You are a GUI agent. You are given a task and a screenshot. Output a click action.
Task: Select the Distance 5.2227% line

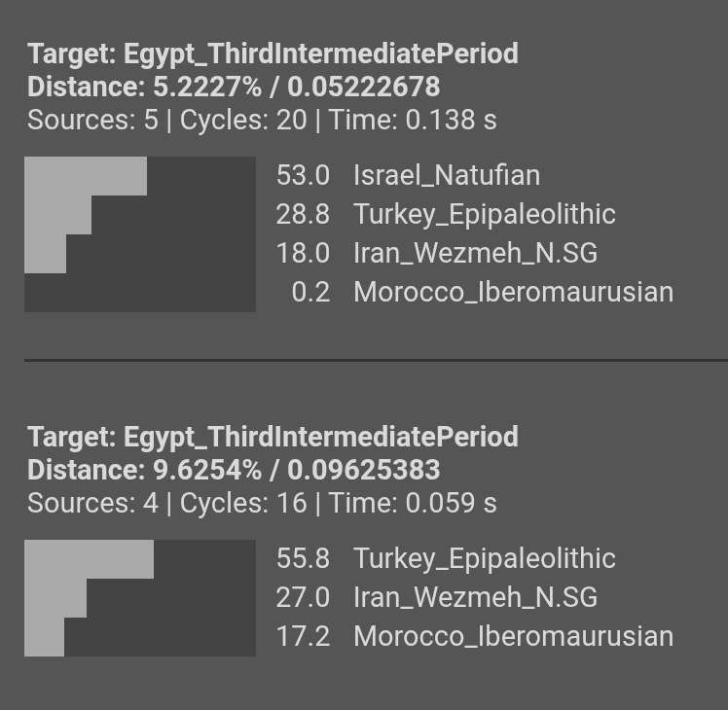click(234, 87)
